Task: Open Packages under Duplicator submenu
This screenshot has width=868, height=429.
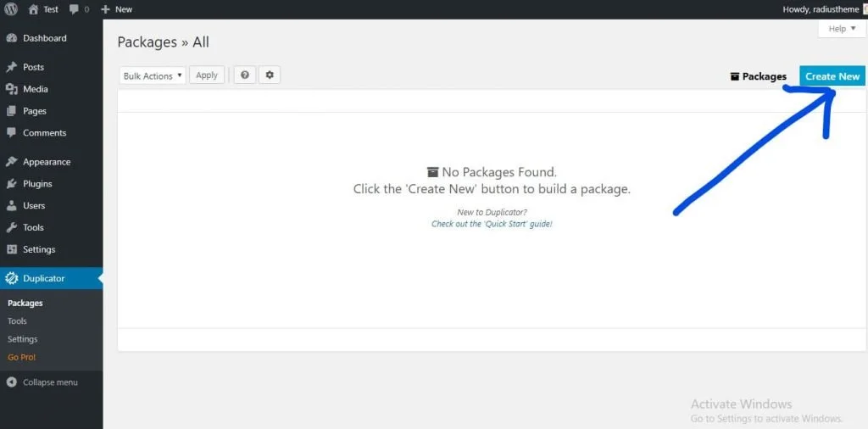Action: (x=25, y=304)
